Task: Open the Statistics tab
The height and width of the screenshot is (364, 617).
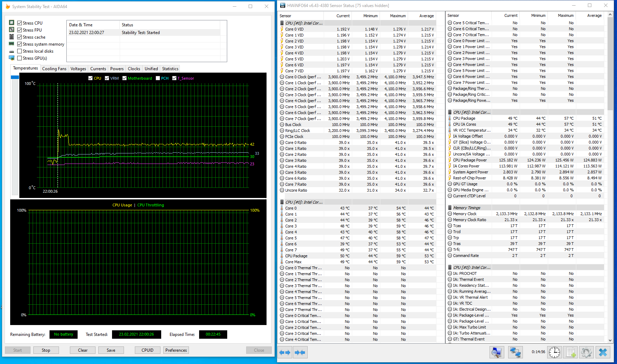Action: tap(170, 69)
